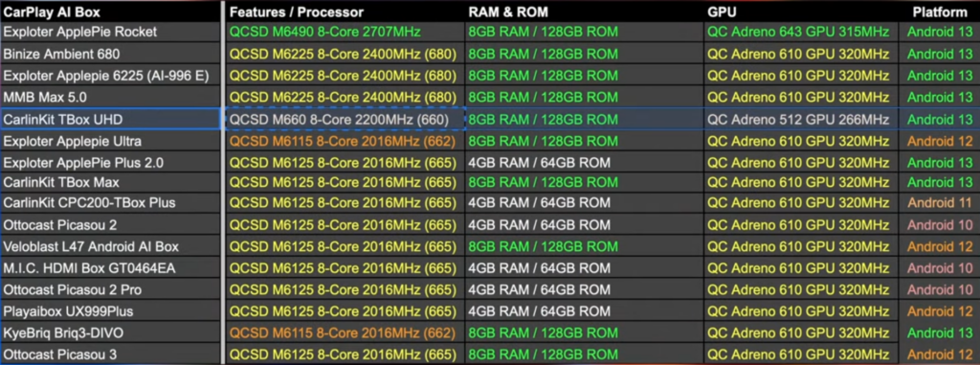Image resolution: width=980 pixels, height=365 pixels.
Task: Click the GPU cell for Binize Ambient 680
Action: point(801,54)
